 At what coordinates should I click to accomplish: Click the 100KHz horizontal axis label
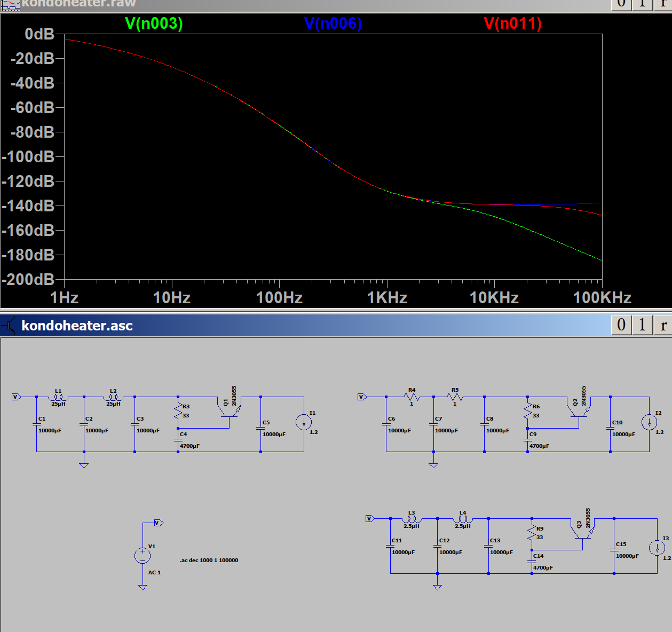(x=602, y=298)
